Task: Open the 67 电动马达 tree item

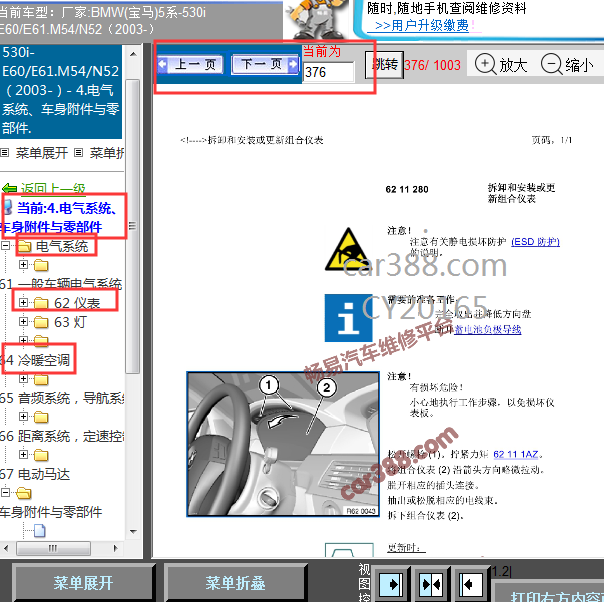Action: point(35,474)
